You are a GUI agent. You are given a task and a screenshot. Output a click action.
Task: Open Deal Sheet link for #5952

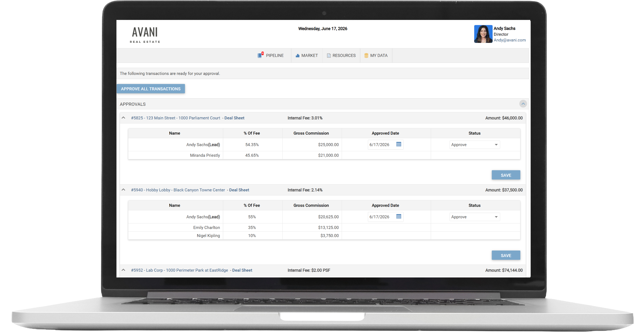tap(242, 270)
